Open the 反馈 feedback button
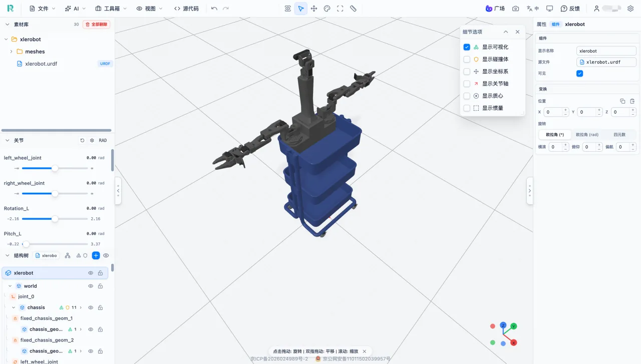The height and width of the screenshot is (364, 641). coord(570,9)
